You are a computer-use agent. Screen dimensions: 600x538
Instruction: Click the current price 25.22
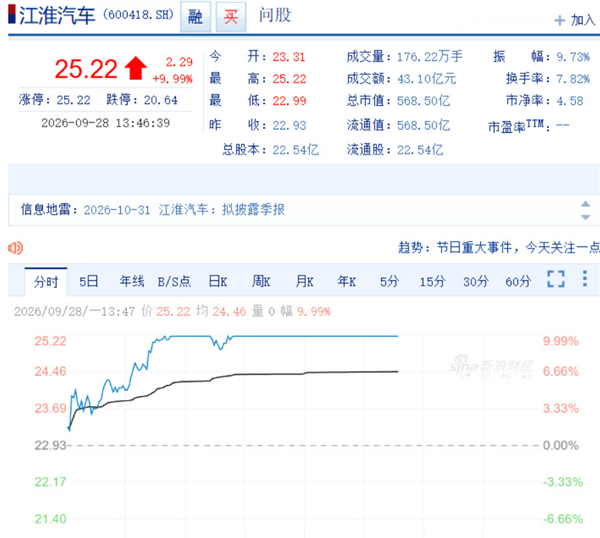click(86, 69)
